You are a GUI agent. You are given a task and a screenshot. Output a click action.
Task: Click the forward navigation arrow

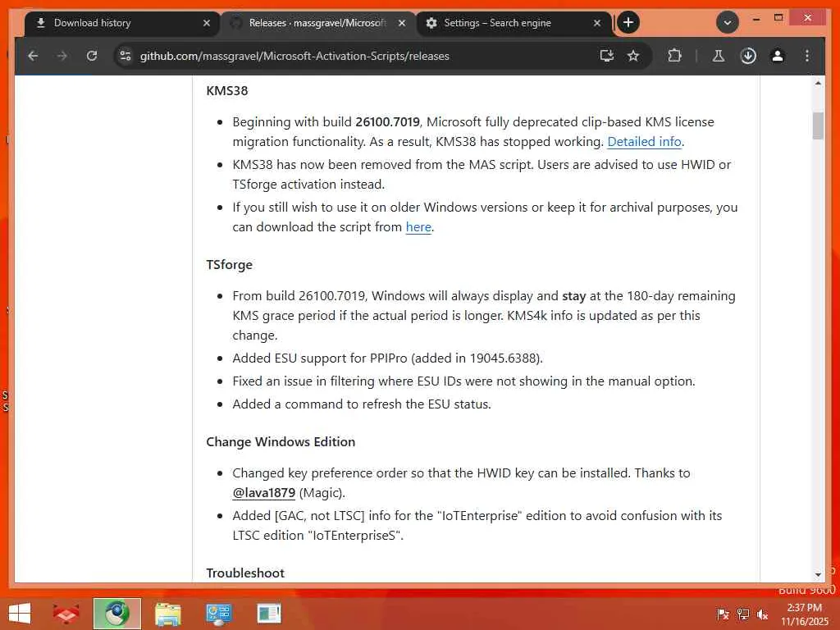click(x=62, y=56)
